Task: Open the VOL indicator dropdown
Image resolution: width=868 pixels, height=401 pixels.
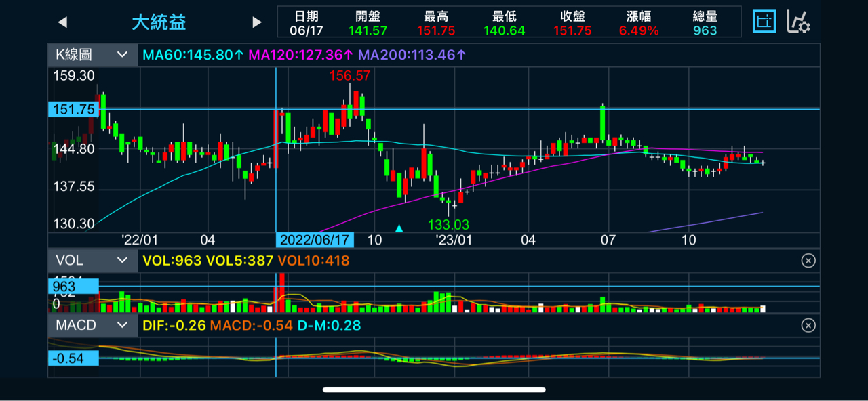Action: pyautogui.click(x=92, y=260)
